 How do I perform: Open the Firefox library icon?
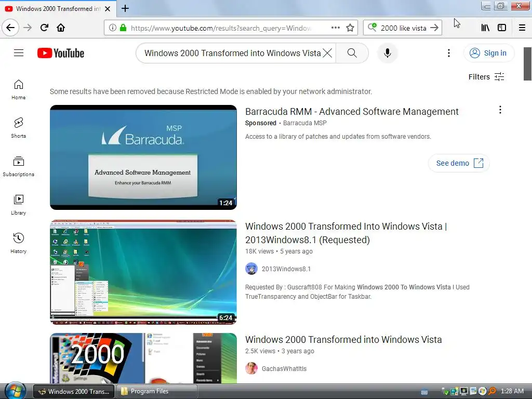[486, 28]
